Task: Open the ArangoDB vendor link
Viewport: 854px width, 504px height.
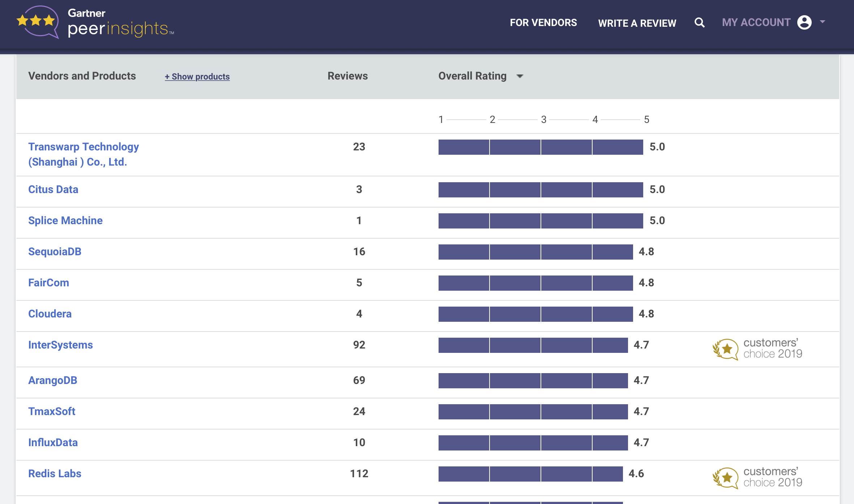Action: pyautogui.click(x=53, y=380)
